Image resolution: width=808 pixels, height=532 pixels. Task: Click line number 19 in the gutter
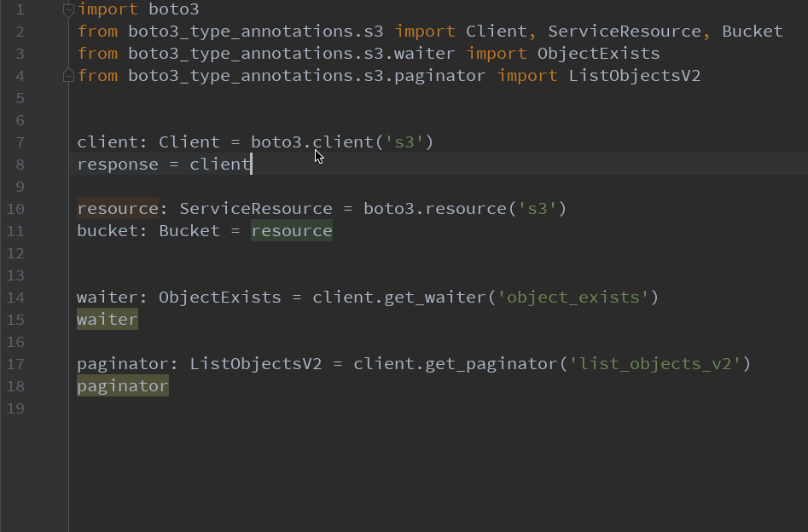click(x=16, y=408)
